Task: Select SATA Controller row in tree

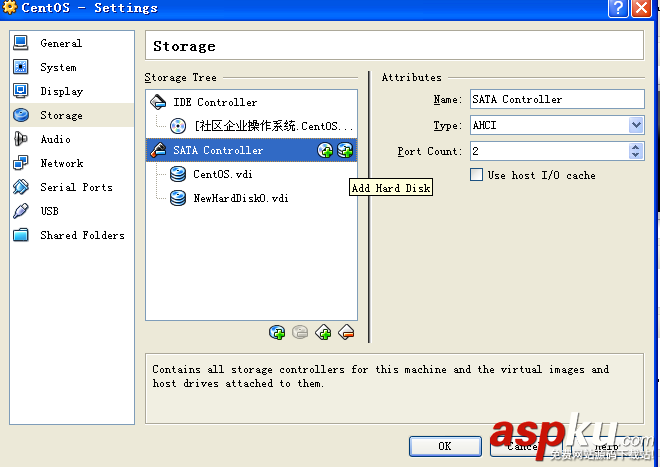Action: point(251,150)
